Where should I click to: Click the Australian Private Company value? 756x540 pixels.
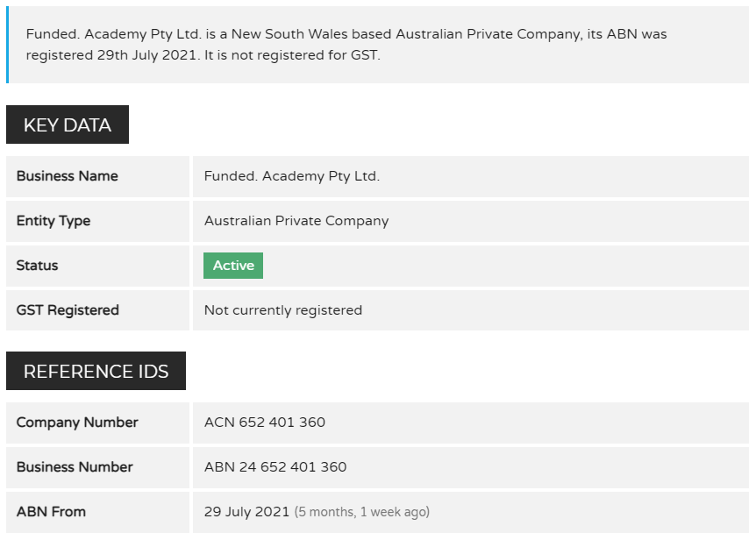pos(296,221)
